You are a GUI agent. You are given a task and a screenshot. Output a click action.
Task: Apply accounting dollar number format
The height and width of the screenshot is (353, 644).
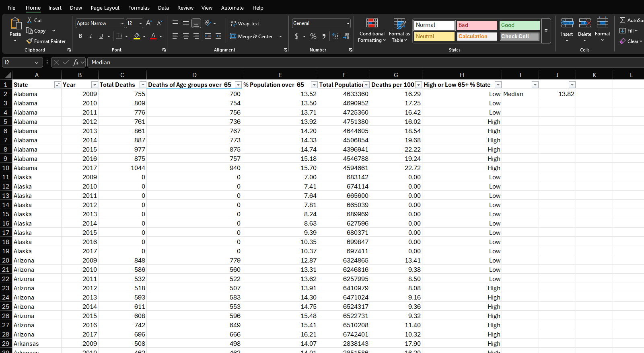point(297,36)
